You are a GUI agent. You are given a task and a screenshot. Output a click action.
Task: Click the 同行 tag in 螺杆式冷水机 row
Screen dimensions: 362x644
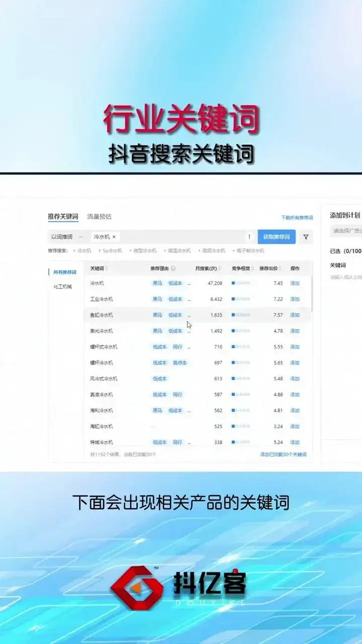click(177, 347)
